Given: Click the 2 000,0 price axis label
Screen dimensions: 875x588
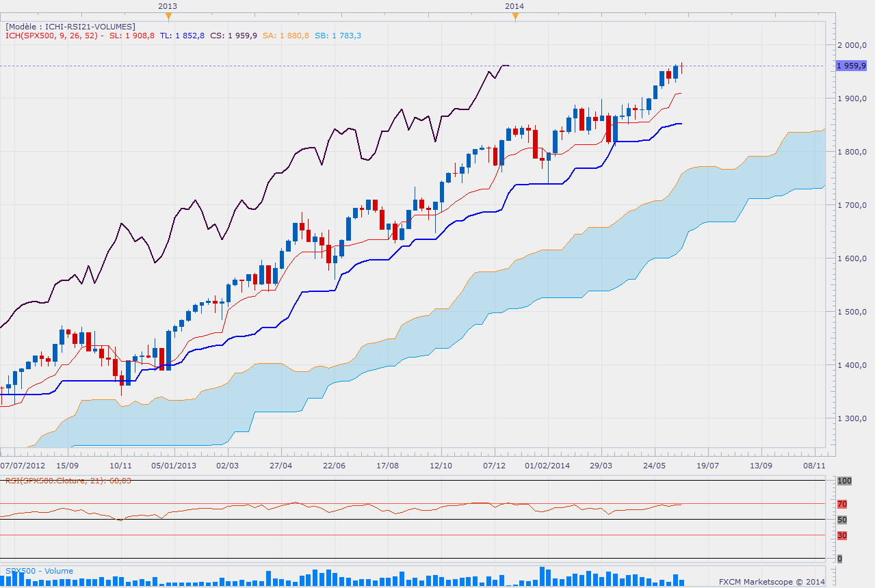Looking at the screenshot, I should pos(852,45).
